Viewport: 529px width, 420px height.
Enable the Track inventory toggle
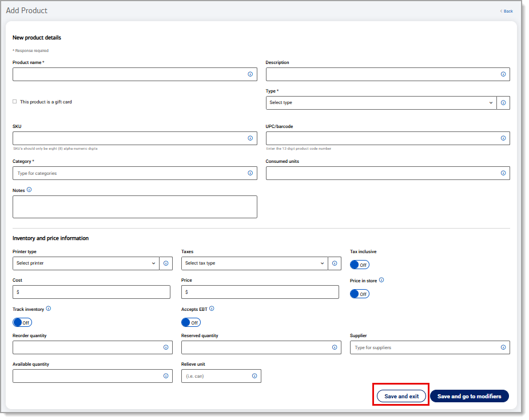[x=22, y=322]
